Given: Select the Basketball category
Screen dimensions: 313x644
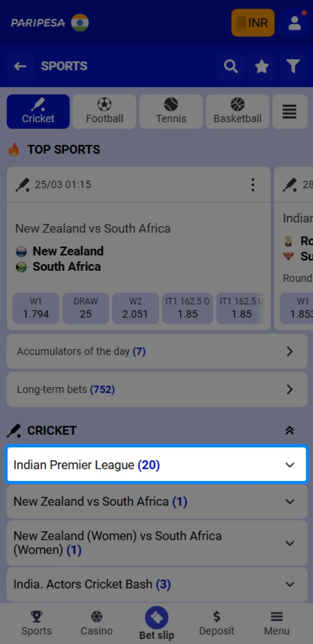Looking at the screenshot, I should click(x=237, y=112).
